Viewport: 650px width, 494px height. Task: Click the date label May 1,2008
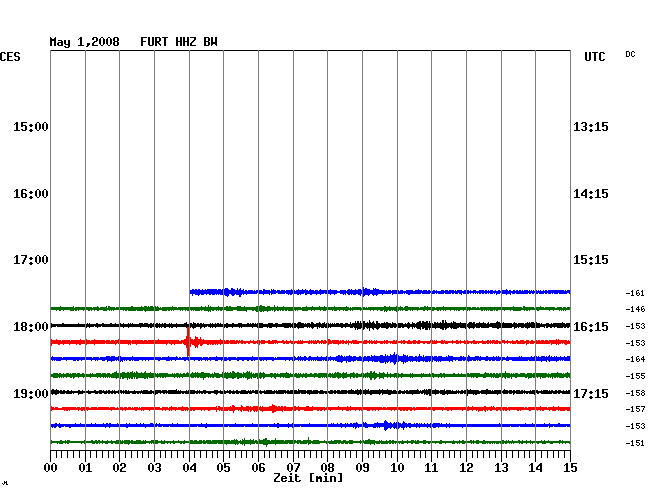pos(85,42)
